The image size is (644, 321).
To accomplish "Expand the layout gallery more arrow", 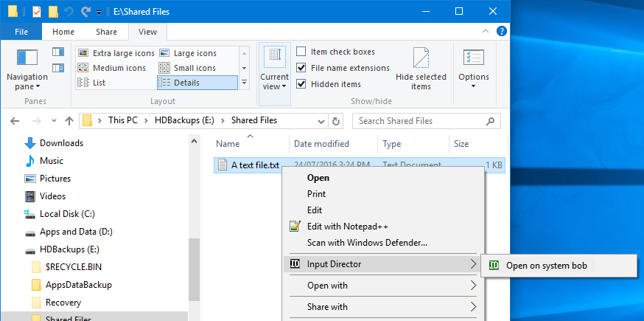I will tap(244, 83).
